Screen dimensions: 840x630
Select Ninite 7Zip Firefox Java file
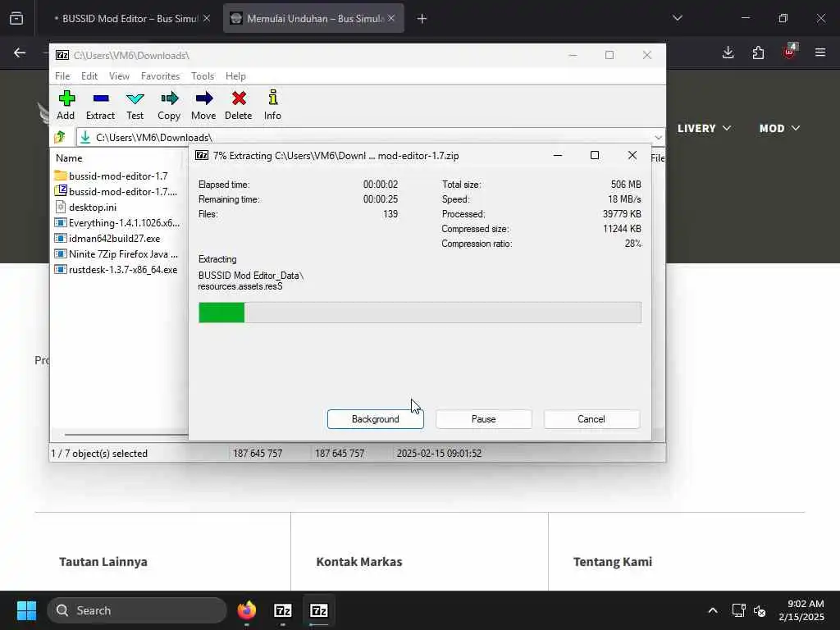(x=116, y=253)
